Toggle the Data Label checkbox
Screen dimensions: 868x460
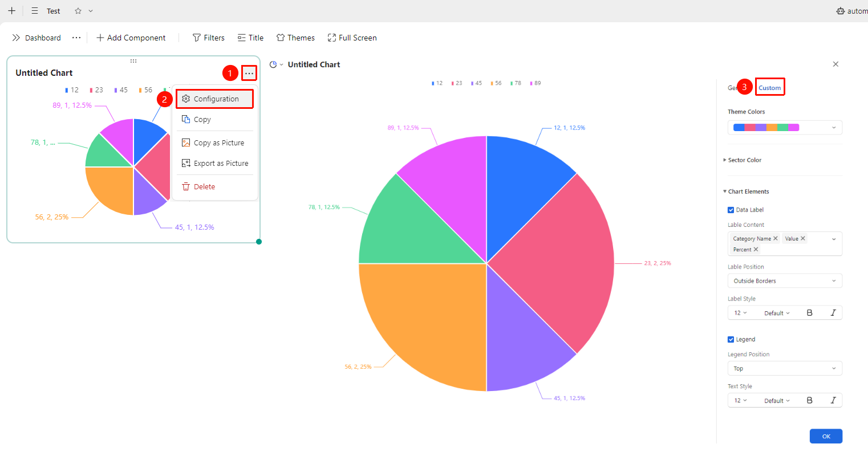click(731, 210)
